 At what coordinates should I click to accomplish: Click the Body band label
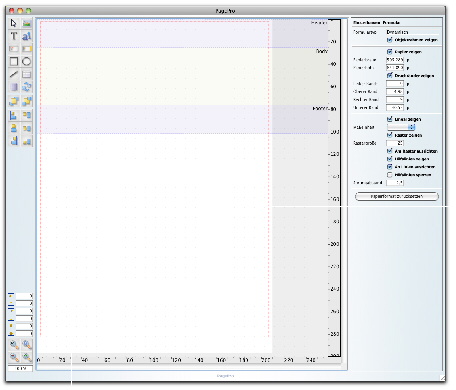pos(321,52)
